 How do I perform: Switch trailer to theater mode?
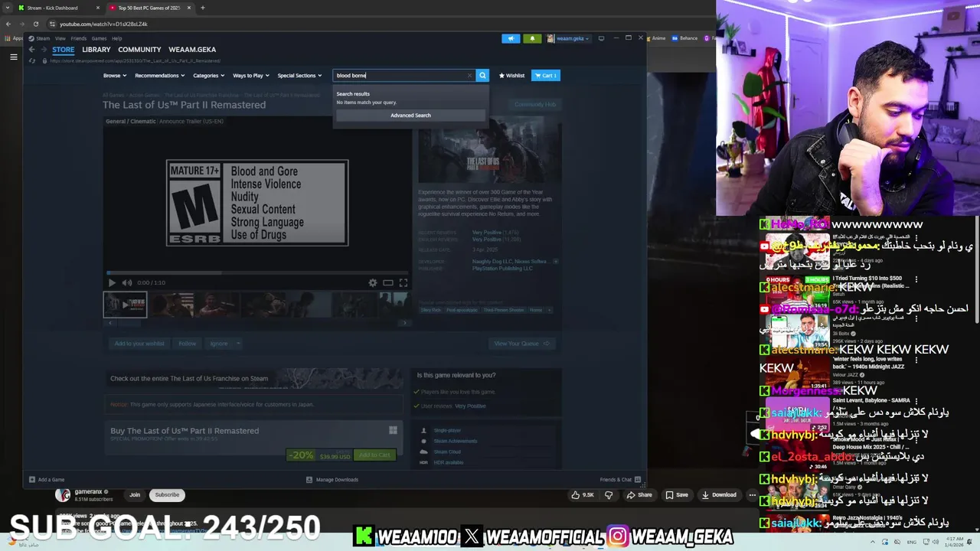pyautogui.click(x=388, y=282)
